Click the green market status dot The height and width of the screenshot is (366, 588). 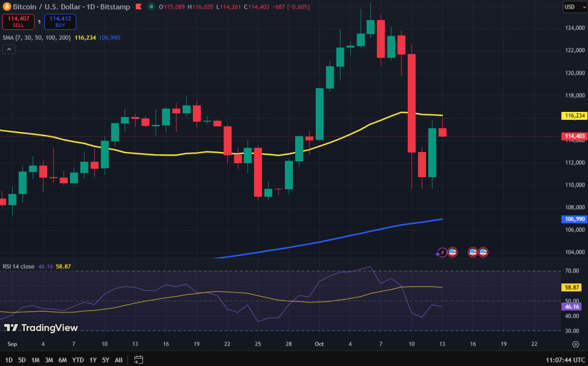coord(150,7)
